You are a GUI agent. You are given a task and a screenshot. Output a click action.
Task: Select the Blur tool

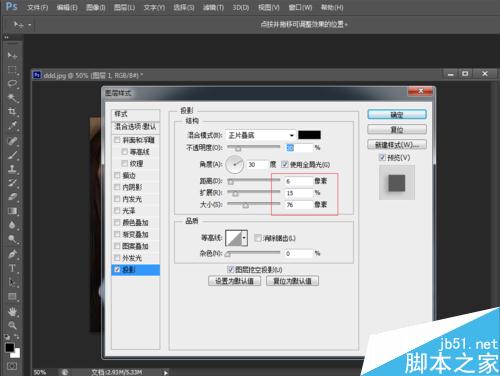point(12,225)
